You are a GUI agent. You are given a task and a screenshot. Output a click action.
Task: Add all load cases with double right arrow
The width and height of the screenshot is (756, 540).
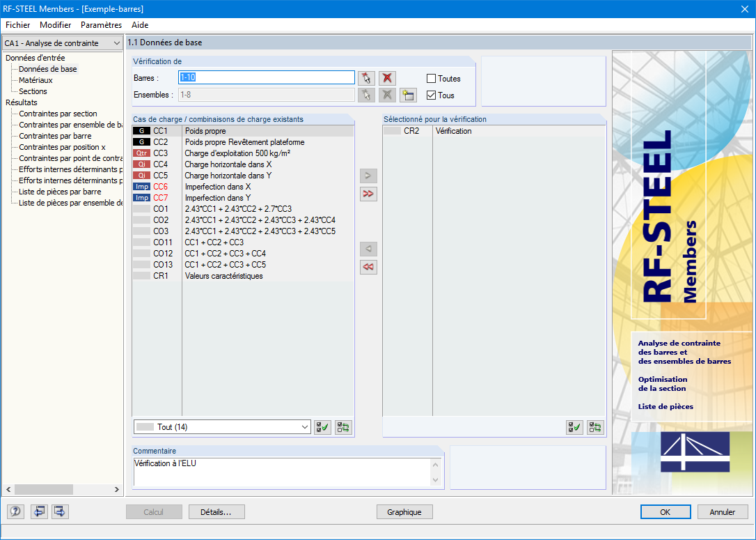pos(368,194)
